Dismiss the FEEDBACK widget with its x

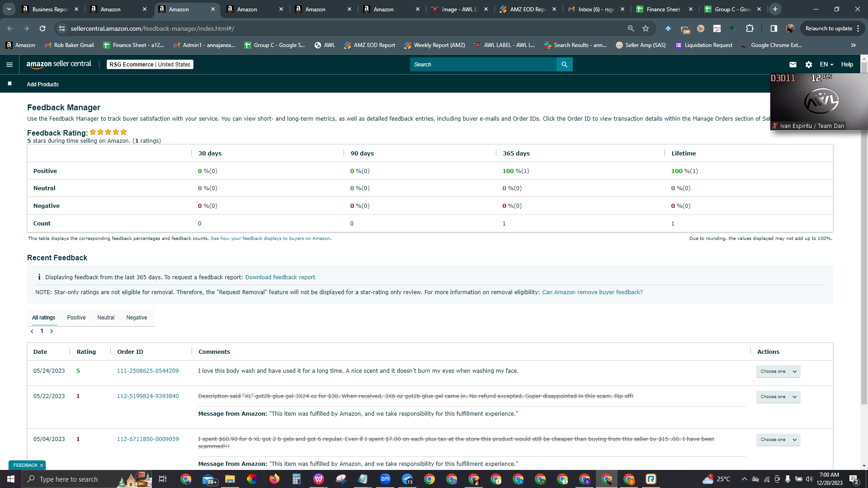click(x=42, y=465)
